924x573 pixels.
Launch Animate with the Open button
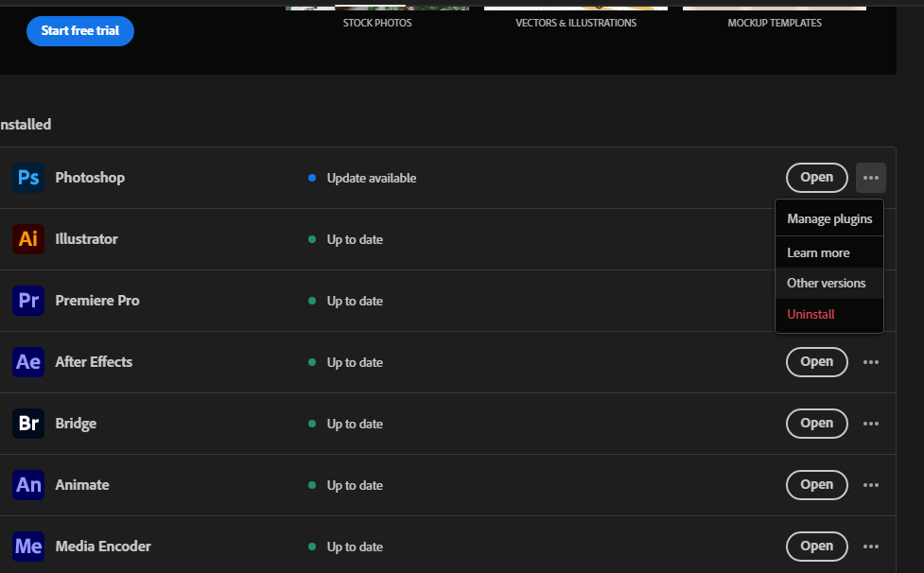(817, 485)
